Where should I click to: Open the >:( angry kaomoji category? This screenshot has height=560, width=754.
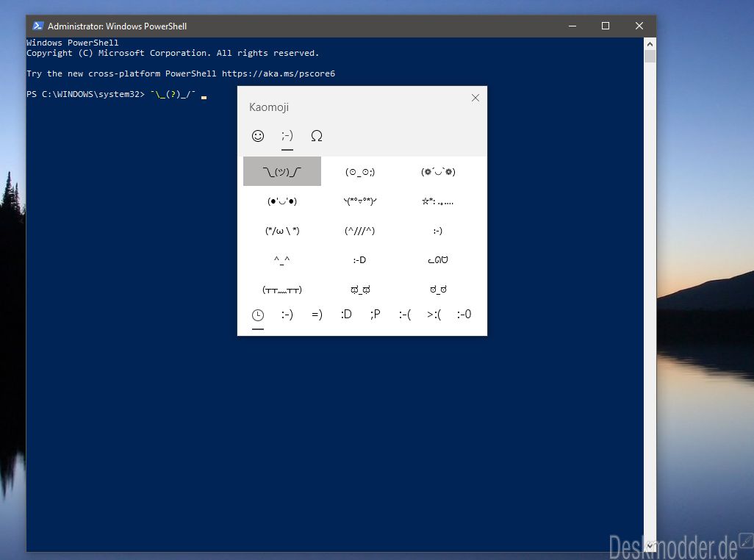click(x=434, y=315)
